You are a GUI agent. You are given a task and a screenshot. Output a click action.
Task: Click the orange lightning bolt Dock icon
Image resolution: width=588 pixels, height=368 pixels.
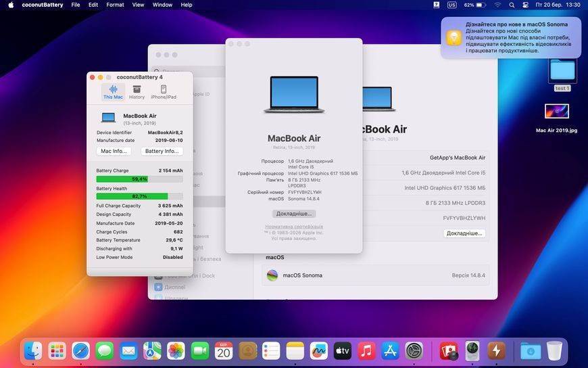(x=497, y=350)
